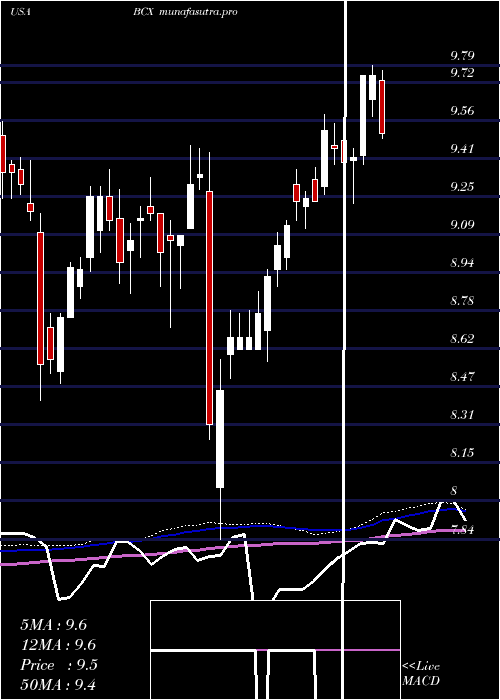Select the 8.94 price level label
Screen dimensions: 500x700
[x=462, y=262]
